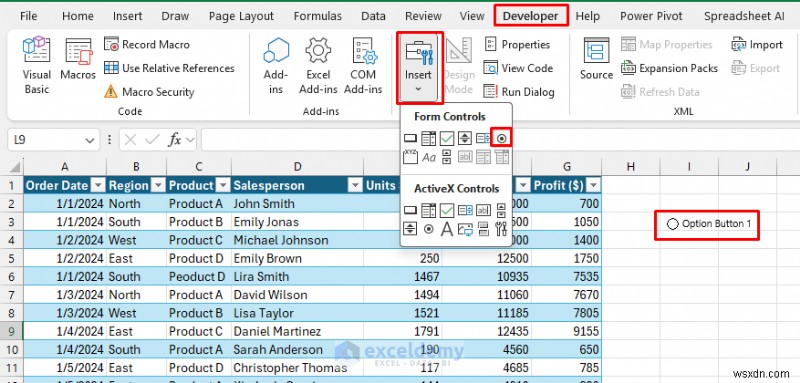
Task: Open the File menu
Action: (29, 16)
